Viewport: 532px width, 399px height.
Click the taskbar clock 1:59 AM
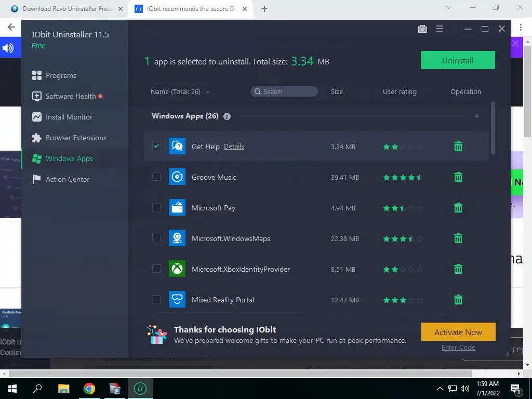coord(487,384)
